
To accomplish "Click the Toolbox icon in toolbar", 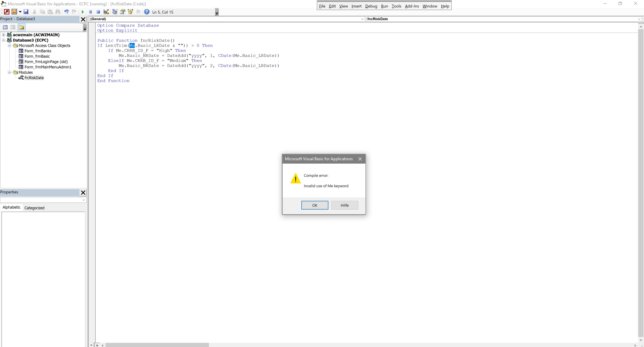I will pos(138,12).
